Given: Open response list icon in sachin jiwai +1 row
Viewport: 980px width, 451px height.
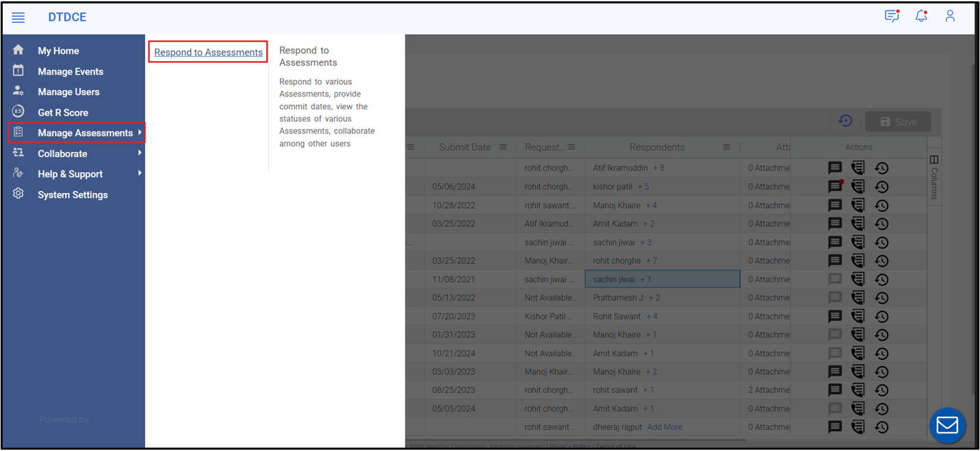Looking at the screenshot, I should pos(858,279).
